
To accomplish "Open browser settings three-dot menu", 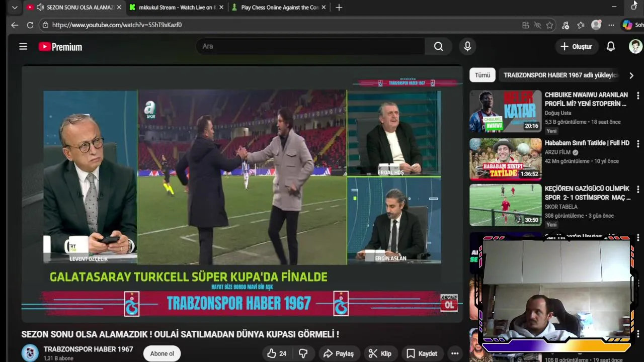I will (611, 25).
